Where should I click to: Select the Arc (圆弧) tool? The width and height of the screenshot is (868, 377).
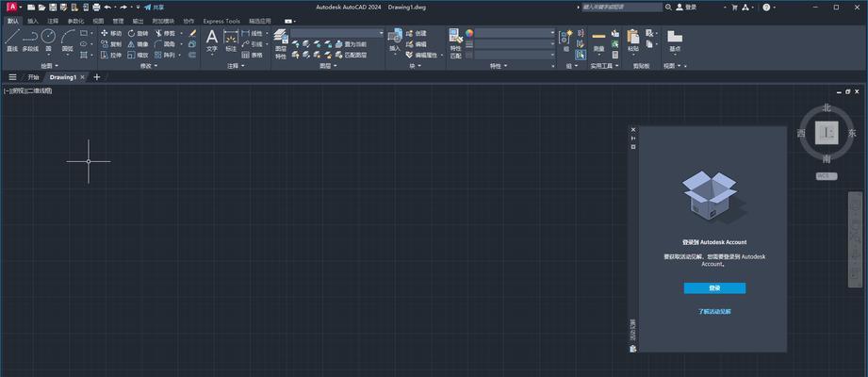[67, 41]
